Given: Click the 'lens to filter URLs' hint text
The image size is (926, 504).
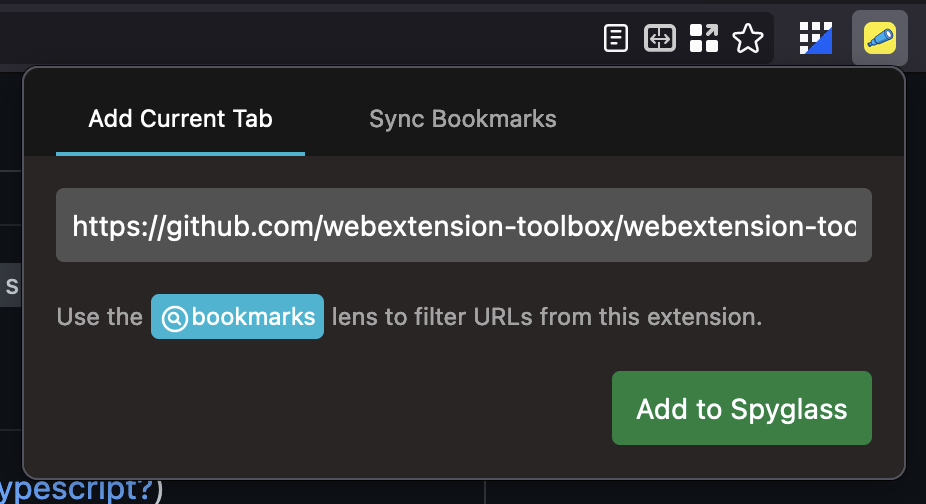Looking at the screenshot, I should [x=546, y=317].
